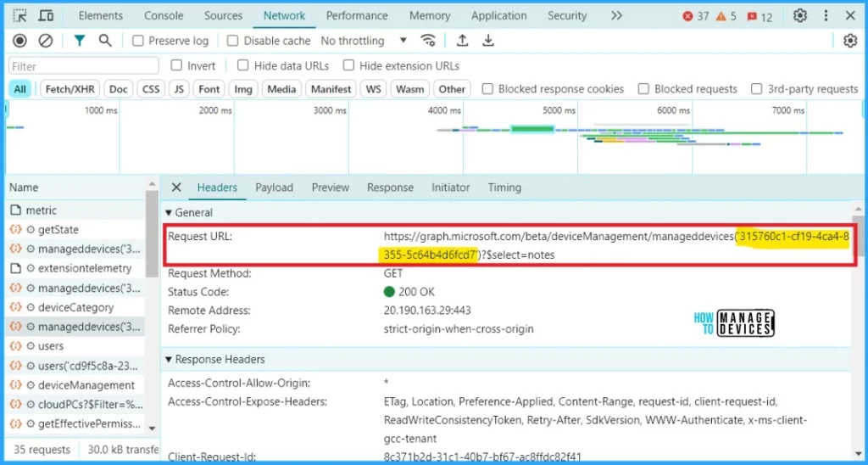Check Blocked response cookies

[x=487, y=89]
